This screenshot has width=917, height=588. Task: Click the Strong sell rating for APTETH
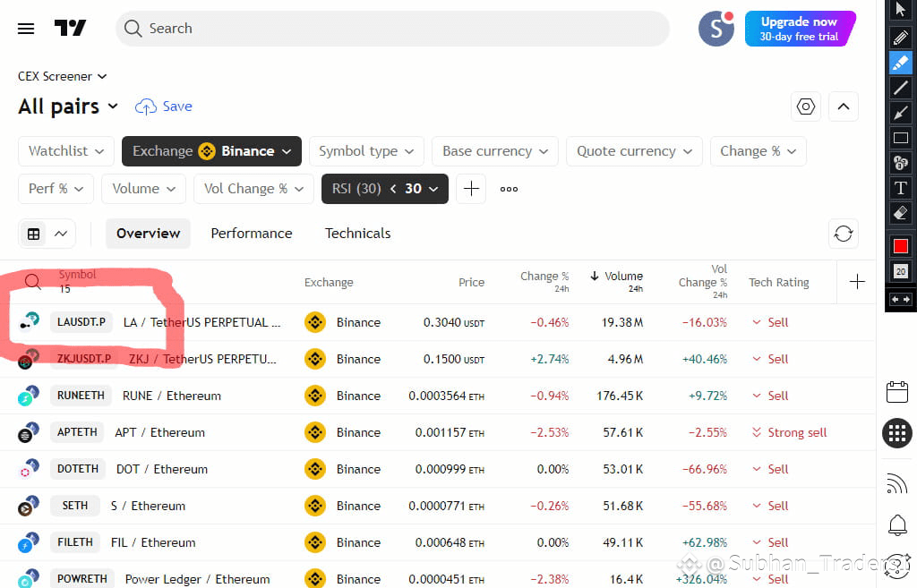790,432
